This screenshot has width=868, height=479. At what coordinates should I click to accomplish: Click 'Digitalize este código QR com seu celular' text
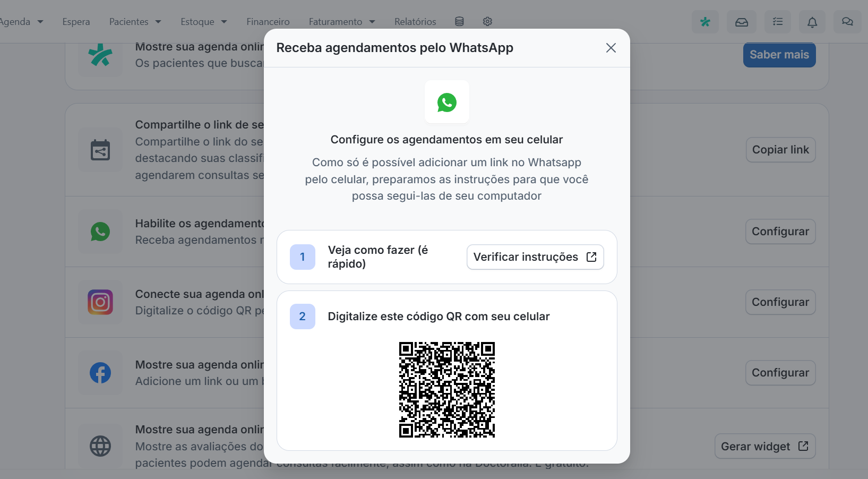coord(439,317)
